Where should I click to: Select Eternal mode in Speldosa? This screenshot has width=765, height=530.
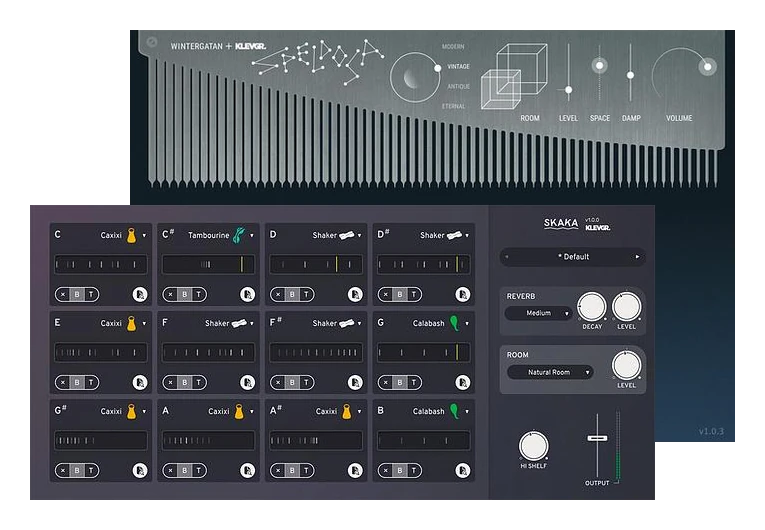454,106
